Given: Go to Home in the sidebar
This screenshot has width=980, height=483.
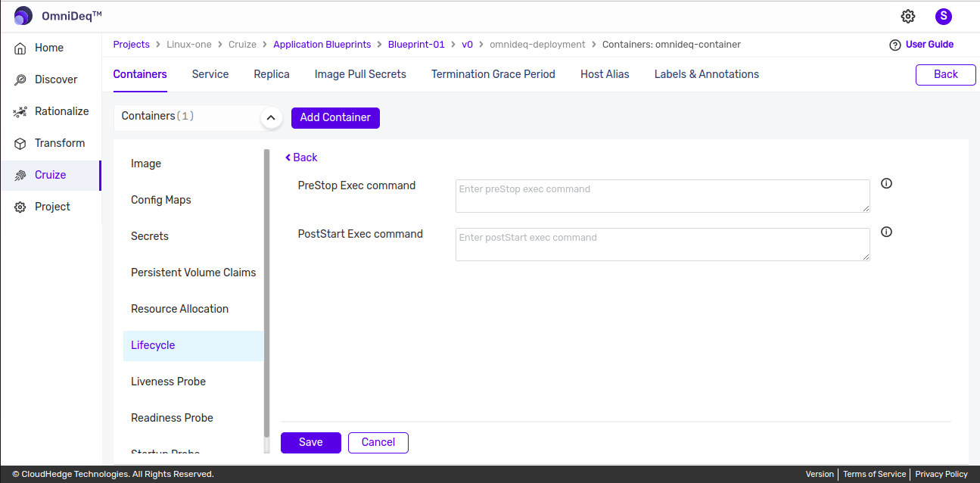Looking at the screenshot, I should pyautogui.click(x=51, y=48).
